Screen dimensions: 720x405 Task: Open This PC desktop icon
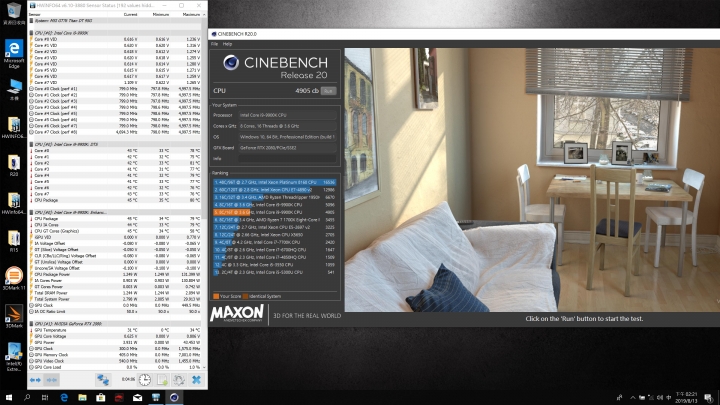[x=14, y=89]
